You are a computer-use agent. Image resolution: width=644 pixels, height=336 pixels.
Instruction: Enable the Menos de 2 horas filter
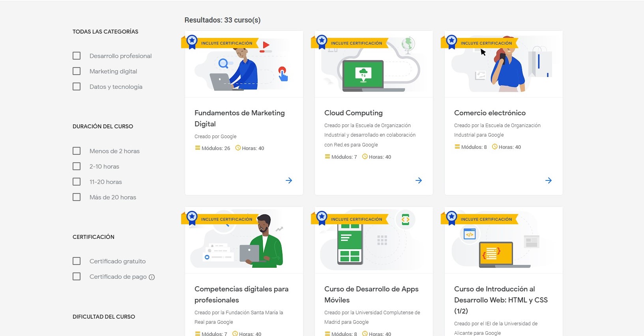(x=77, y=151)
